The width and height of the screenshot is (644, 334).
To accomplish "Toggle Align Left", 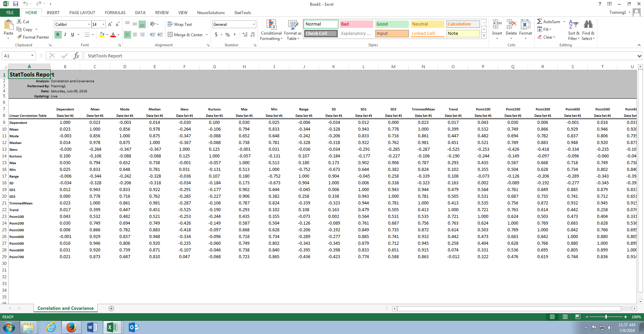I will 127,35.
